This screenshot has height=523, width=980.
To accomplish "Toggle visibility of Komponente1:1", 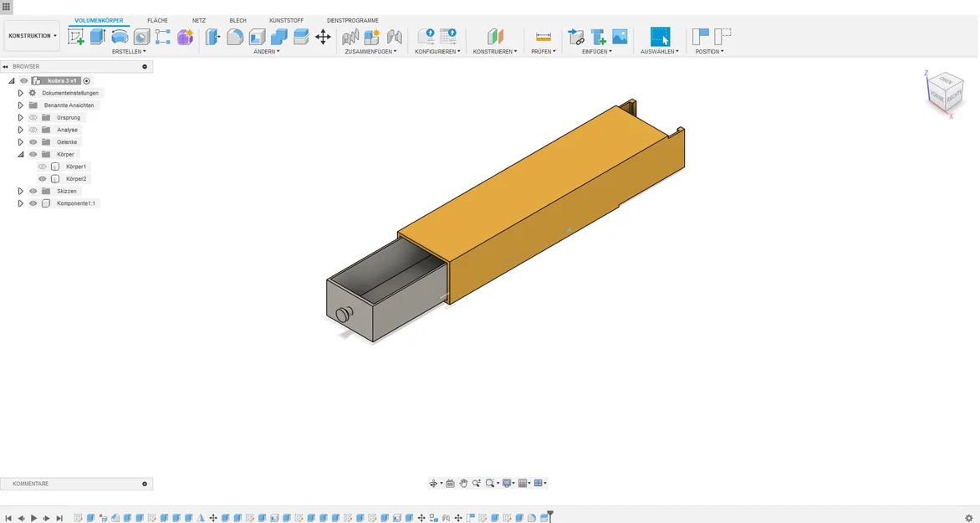I will [x=33, y=203].
